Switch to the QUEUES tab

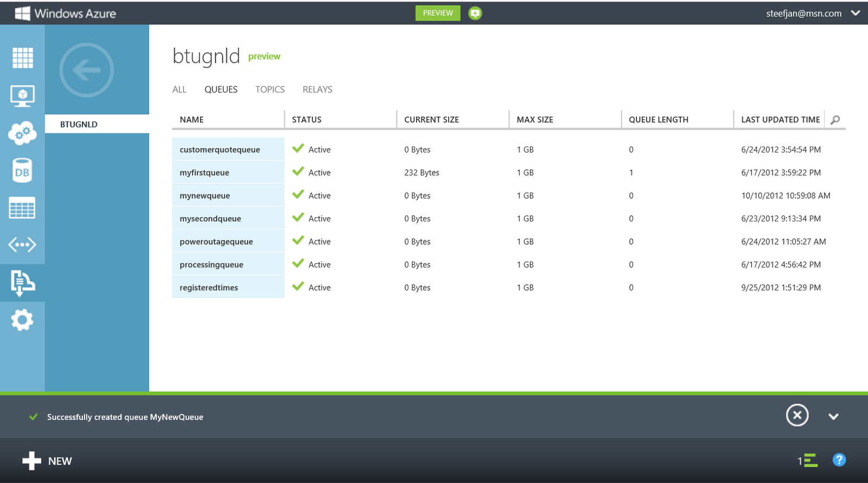point(221,90)
